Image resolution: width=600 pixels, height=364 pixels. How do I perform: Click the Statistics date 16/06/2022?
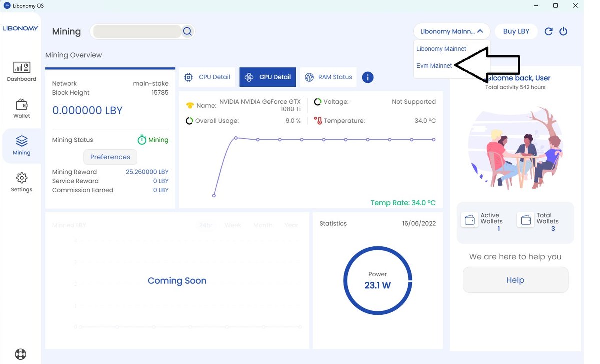[x=419, y=223]
